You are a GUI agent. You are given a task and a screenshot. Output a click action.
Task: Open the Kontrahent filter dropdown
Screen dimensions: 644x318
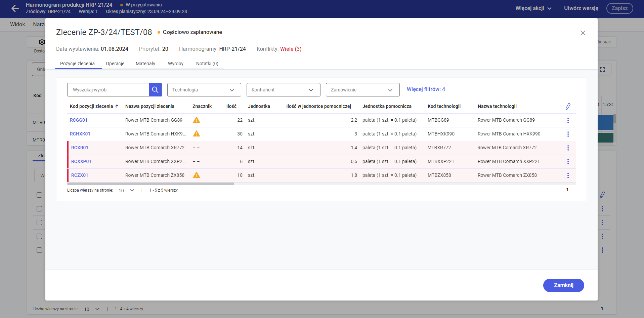(283, 90)
